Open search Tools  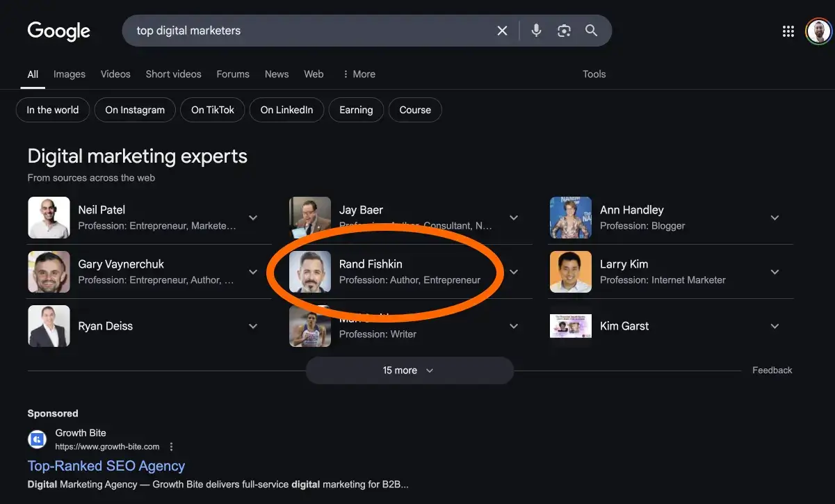594,74
